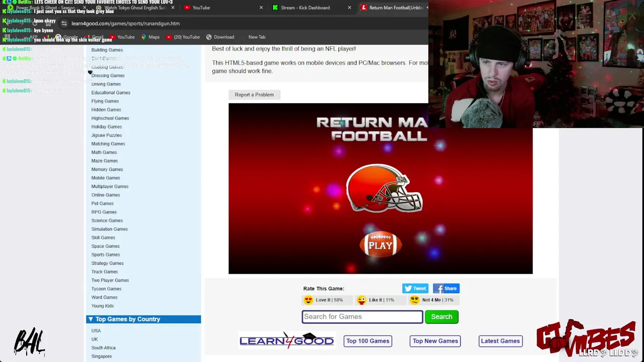The image size is (644, 362).
Task: Click the orange helmet in game
Action: point(384,189)
